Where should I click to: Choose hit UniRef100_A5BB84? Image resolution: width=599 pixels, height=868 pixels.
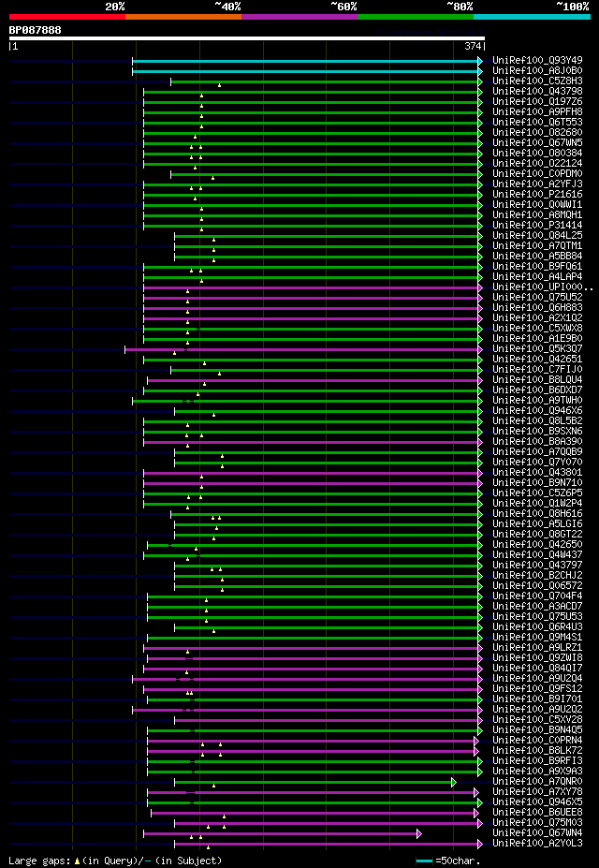[x=537, y=256]
